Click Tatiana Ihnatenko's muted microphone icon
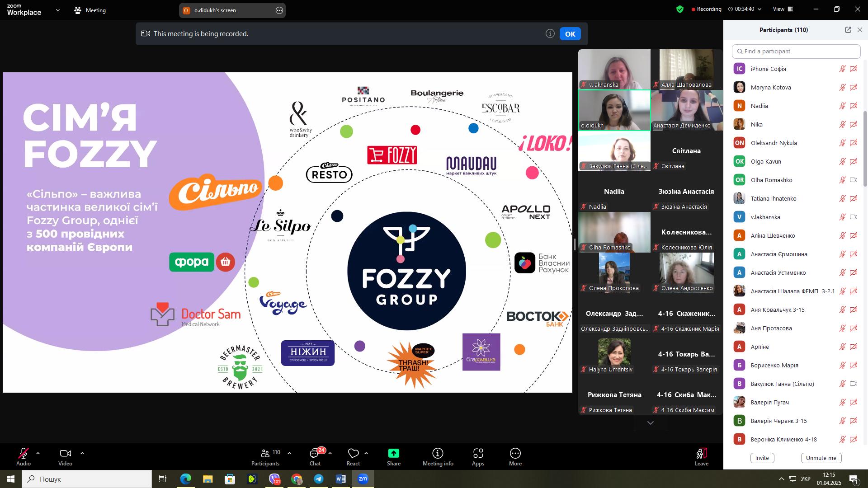This screenshot has width=868, height=488. [843, 198]
